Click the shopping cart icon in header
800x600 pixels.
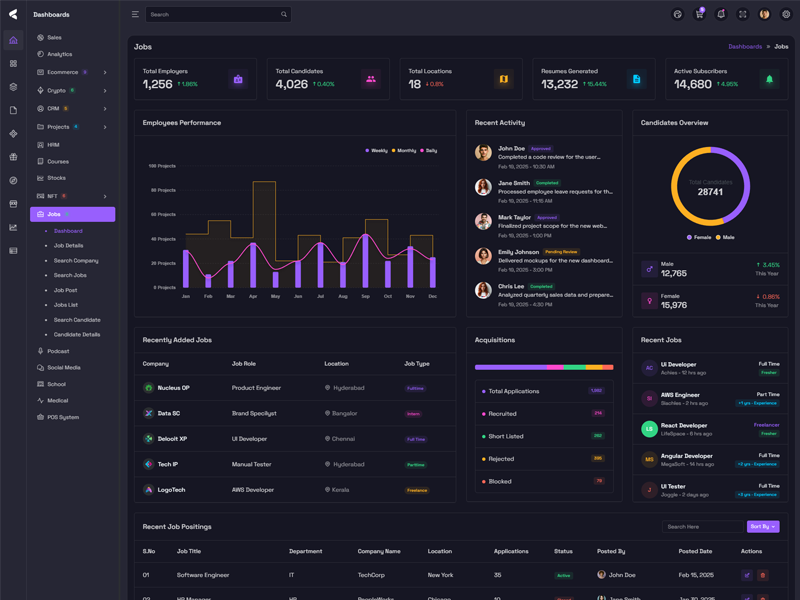699,14
